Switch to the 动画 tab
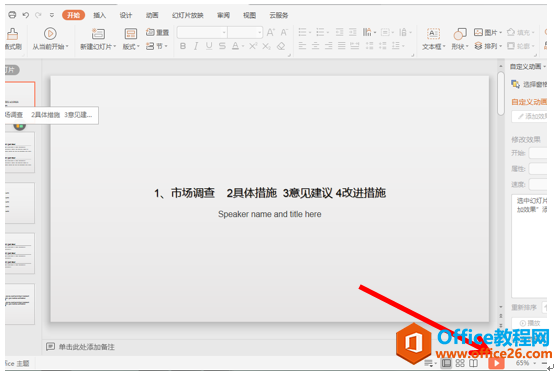Screen dimensions: 559x371 pyautogui.click(x=152, y=15)
